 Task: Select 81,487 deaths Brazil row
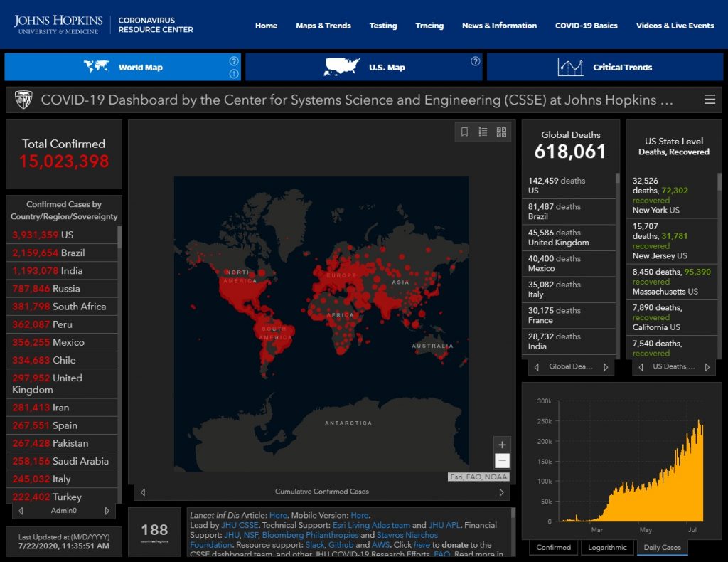click(x=569, y=212)
